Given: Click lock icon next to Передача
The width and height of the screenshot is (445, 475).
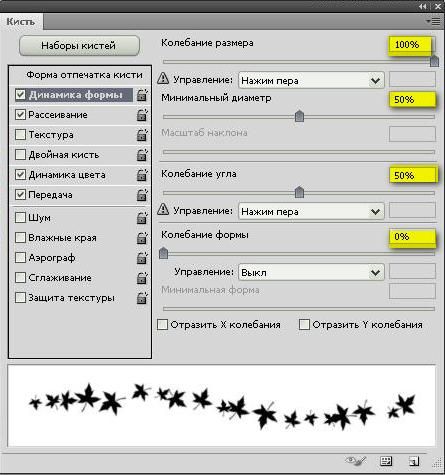Looking at the screenshot, I should (x=142, y=195).
